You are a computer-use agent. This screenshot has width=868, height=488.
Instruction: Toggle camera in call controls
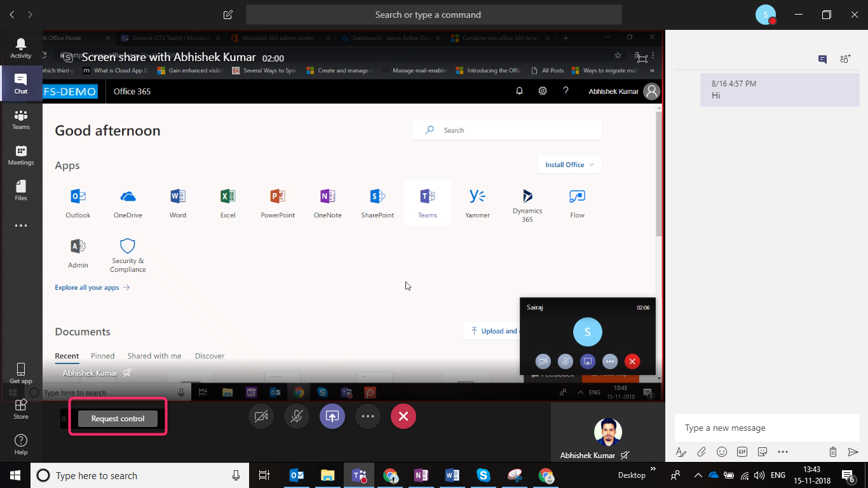[261, 416]
